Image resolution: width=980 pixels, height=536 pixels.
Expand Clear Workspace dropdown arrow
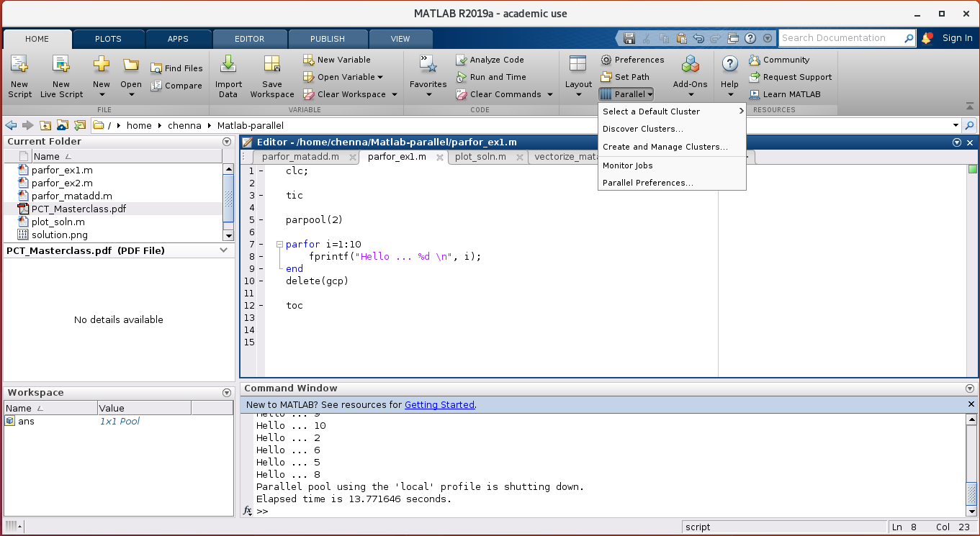pyautogui.click(x=395, y=94)
